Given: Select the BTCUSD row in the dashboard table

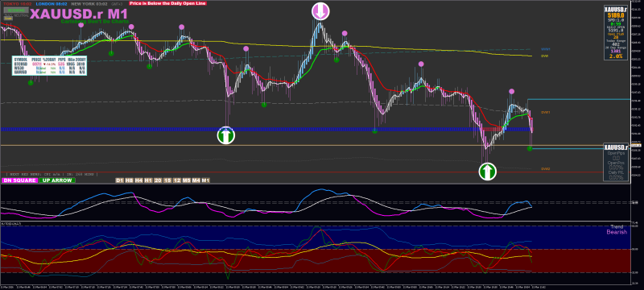Looking at the screenshot, I should click(49, 64).
